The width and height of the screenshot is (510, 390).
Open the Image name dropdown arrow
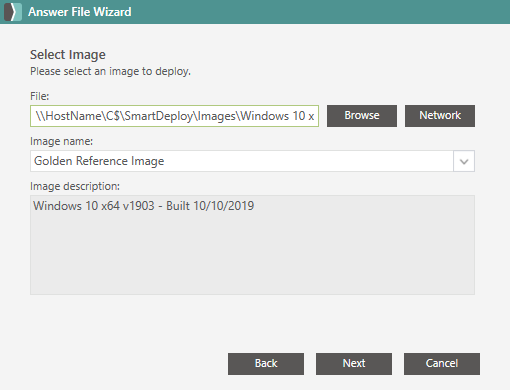[464, 161]
